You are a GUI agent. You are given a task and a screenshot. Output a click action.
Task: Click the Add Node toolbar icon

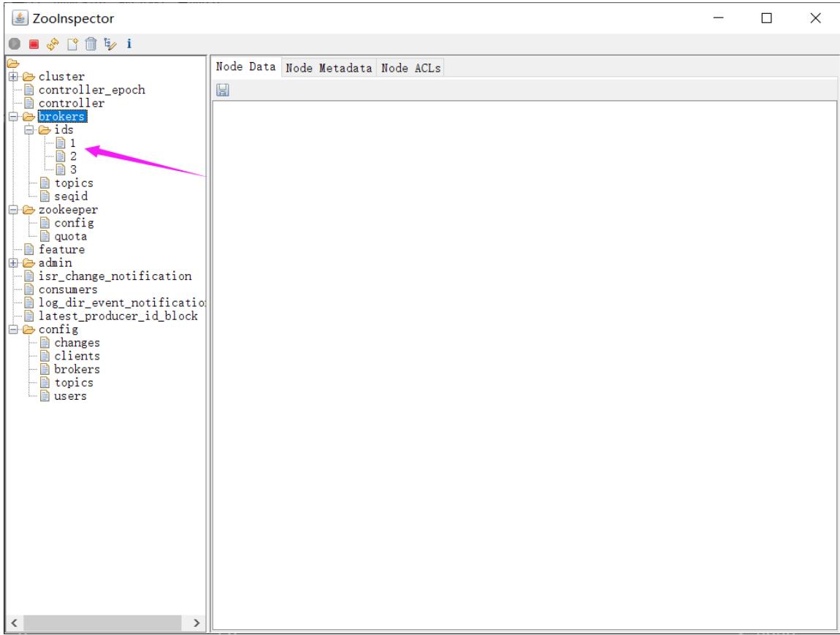tap(72, 44)
